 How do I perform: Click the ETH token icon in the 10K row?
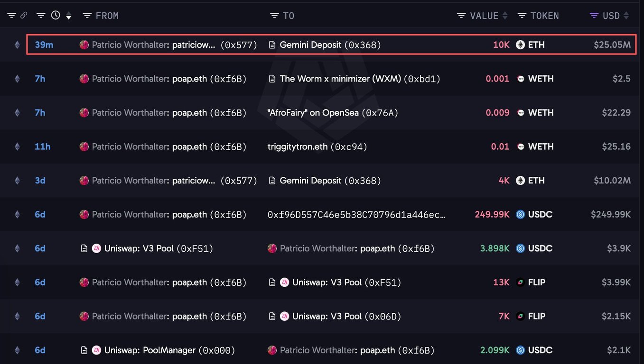tap(521, 45)
